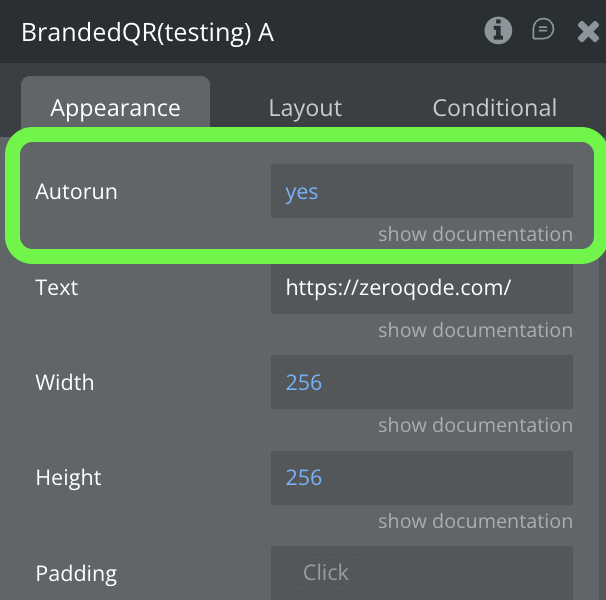Click the Padding dynamic value field

(x=421, y=573)
